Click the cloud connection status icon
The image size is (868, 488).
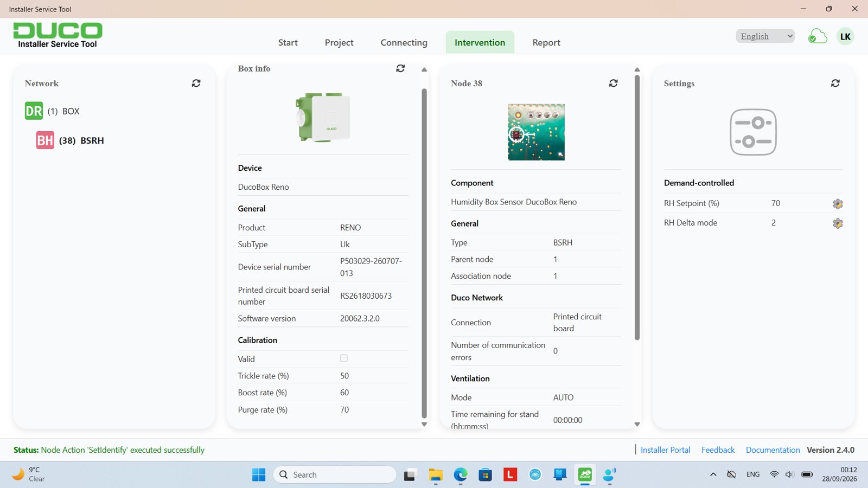[818, 37]
